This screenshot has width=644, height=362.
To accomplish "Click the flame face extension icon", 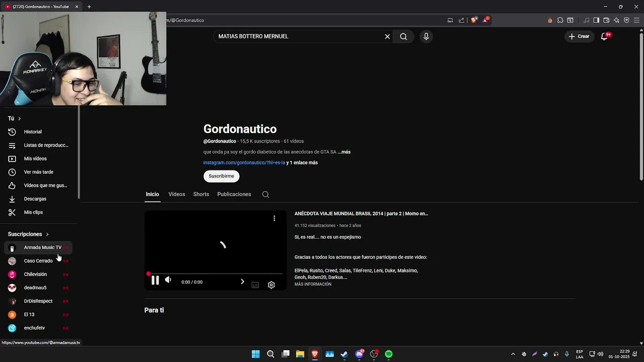I will pos(550,20).
